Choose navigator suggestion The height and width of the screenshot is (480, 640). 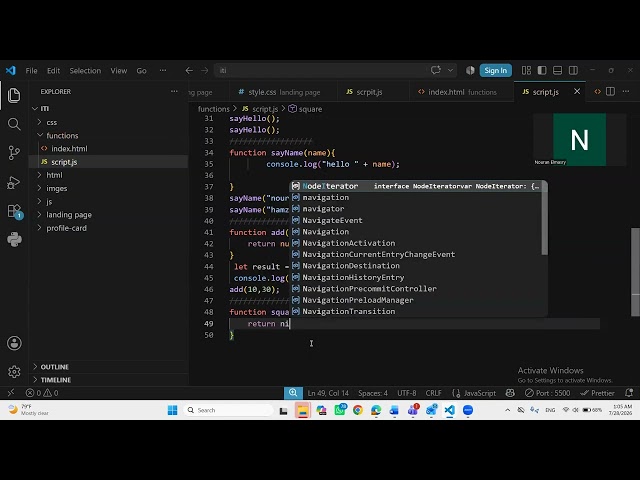(416, 209)
